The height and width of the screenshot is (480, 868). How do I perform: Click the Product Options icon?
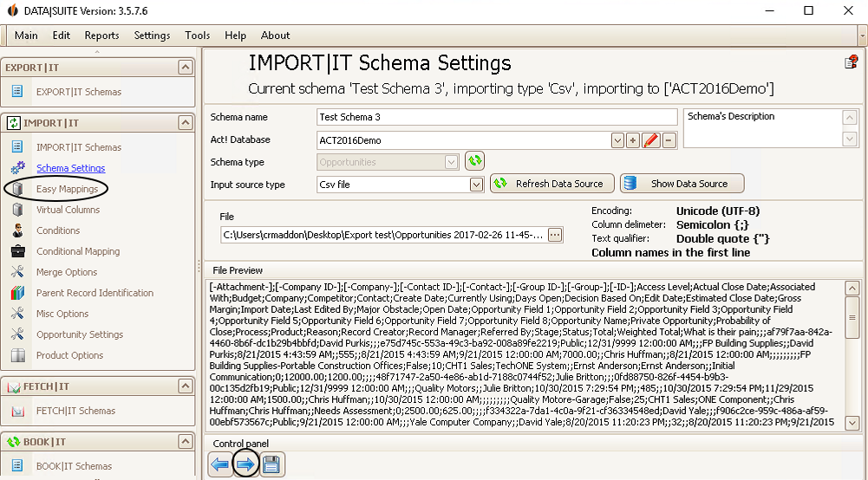[x=17, y=355]
